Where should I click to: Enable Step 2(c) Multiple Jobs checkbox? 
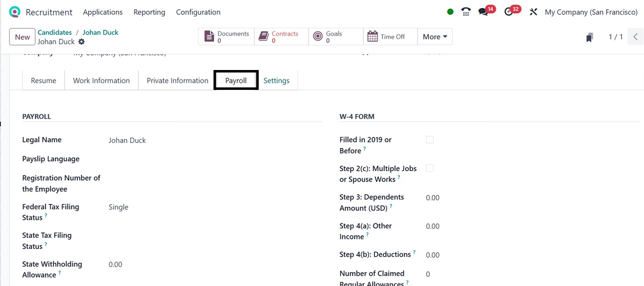[x=429, y=169]
